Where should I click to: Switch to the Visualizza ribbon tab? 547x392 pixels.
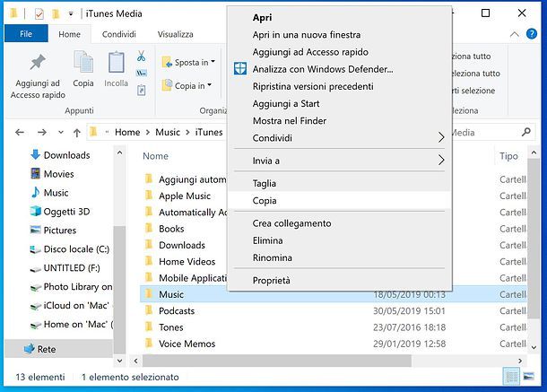[x=176, y=34]
